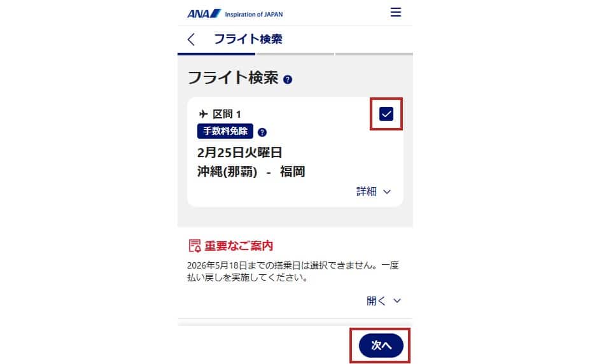
Task: Click the 次へ button
Action: click(x=381, y=346)
